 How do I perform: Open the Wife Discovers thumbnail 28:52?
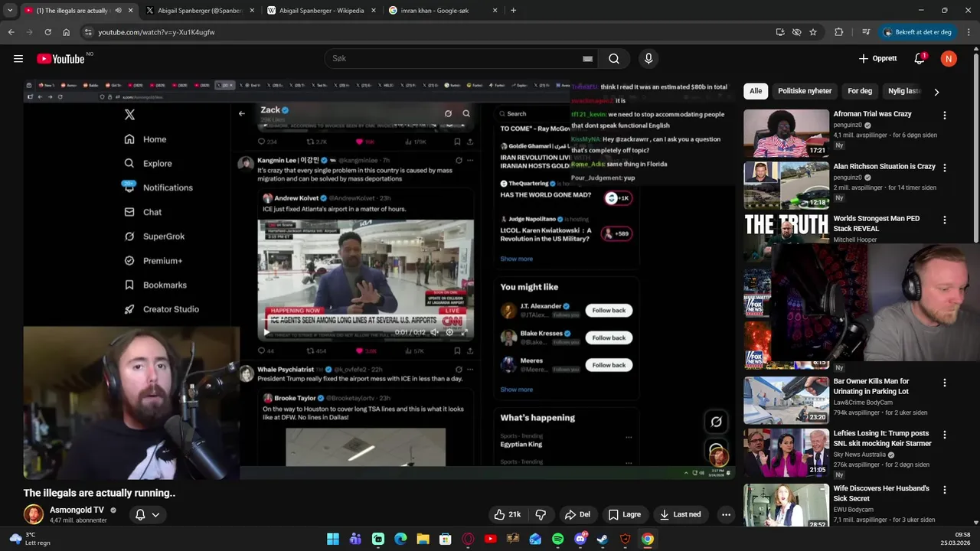click(786, 505)
